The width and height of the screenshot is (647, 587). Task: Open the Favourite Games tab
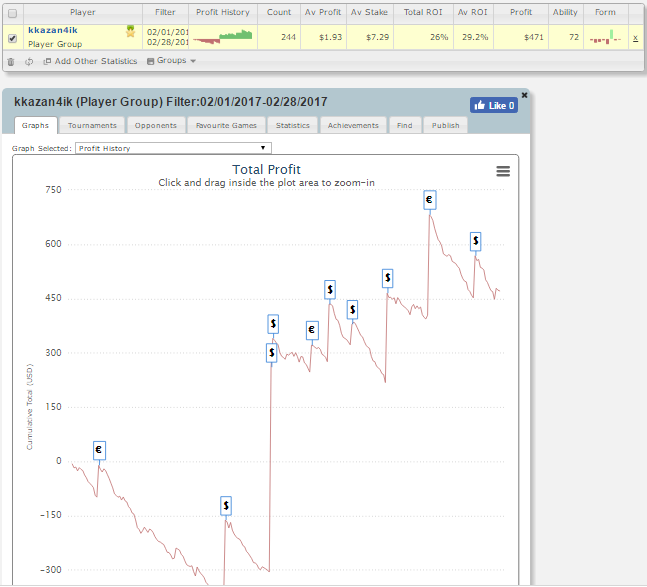tap(226, 125)
